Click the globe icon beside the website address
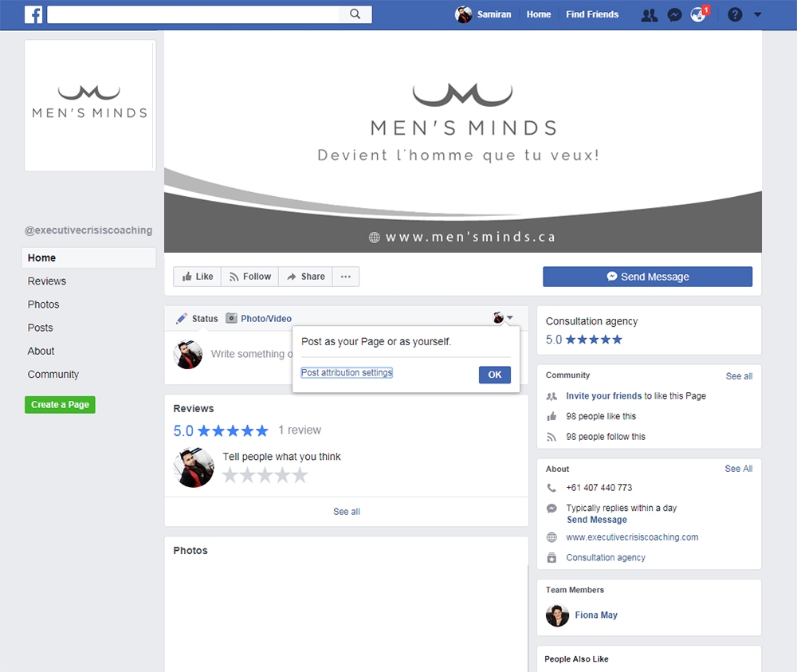This screenshot has width=797, height=672. coord(552,537)
